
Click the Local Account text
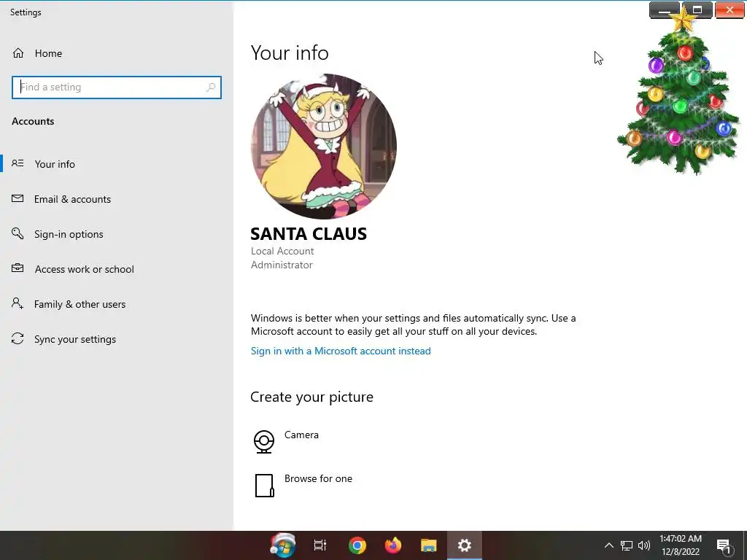pos(282,251)
